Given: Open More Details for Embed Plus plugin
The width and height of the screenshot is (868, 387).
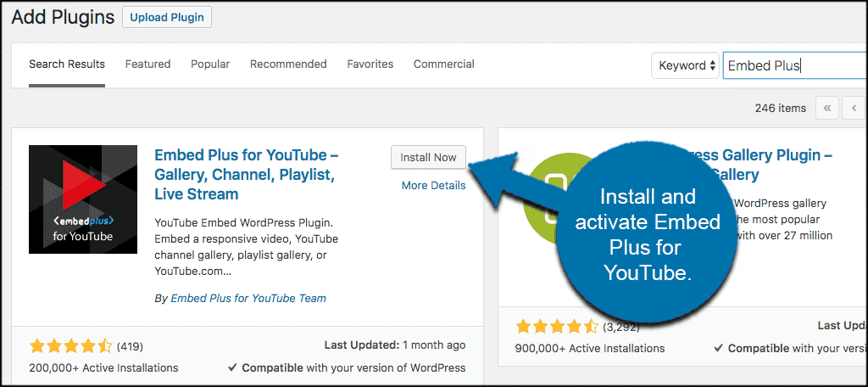Looking at the screenshot, I should pos(433,186).
